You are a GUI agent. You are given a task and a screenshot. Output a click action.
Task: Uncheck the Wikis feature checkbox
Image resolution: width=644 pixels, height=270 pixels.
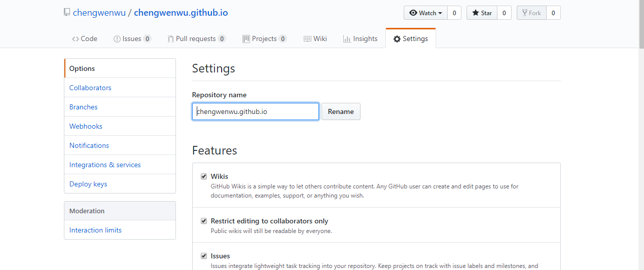point(204,177)
